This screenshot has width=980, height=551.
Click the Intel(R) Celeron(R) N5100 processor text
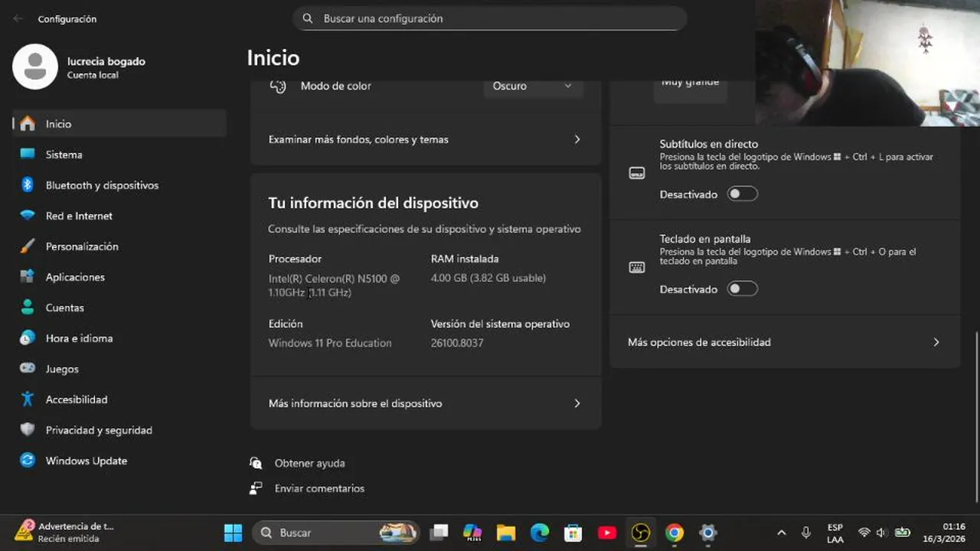(x=334, y=285)
